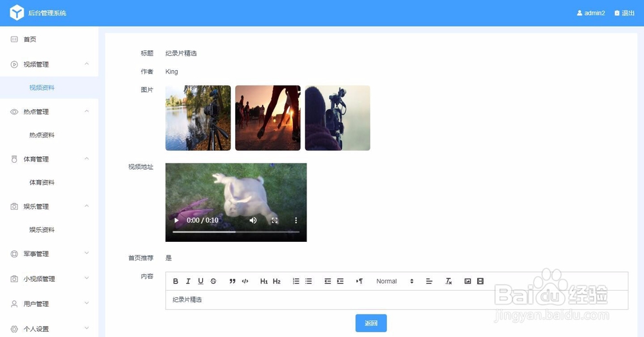Apply H1 heading in editor
The height and width of the screenshot is (337, 644).
click(x=263, y=281)
